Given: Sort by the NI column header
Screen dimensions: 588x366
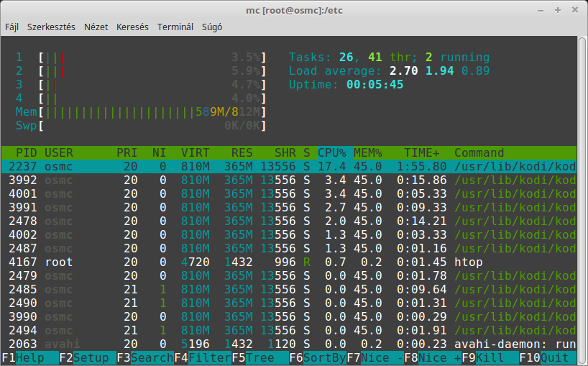Looking at the screenshot, I should [x=159, y=153].
